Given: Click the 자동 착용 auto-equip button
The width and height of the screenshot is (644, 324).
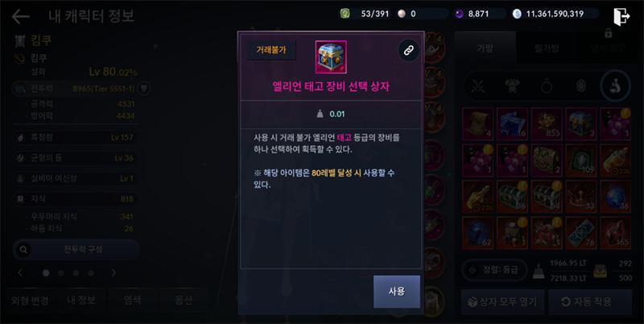Looking at the screenshot, I should 590,301.
